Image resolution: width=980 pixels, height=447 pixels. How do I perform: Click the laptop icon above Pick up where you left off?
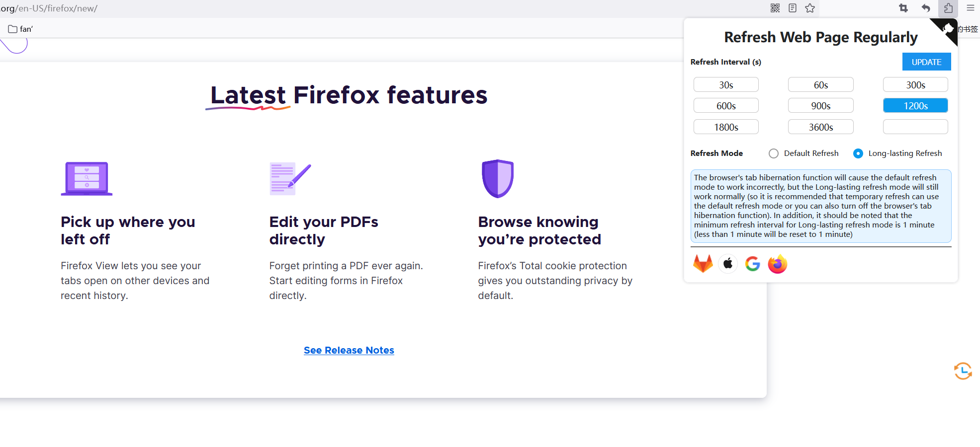tap(87, 179)
